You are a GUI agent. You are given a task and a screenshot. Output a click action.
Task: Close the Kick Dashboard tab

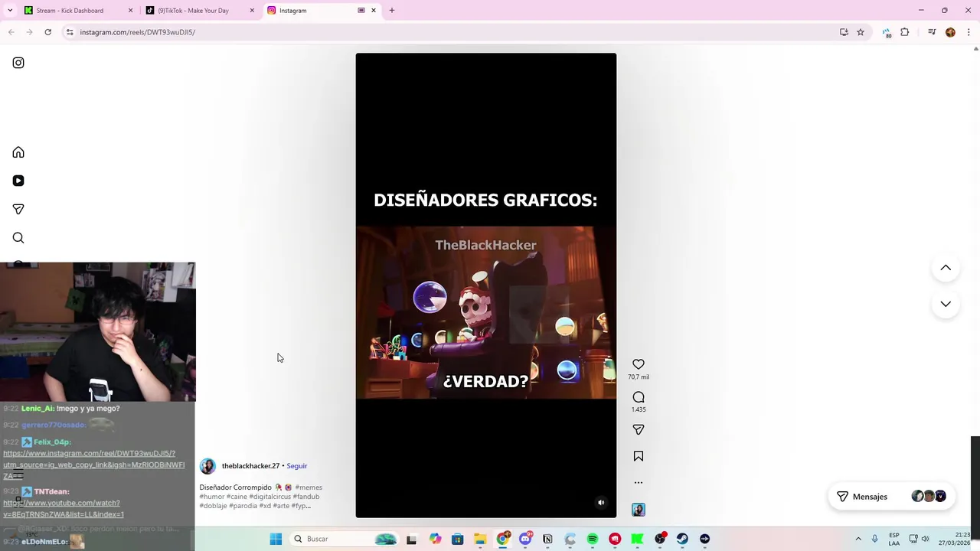point(130,11)
